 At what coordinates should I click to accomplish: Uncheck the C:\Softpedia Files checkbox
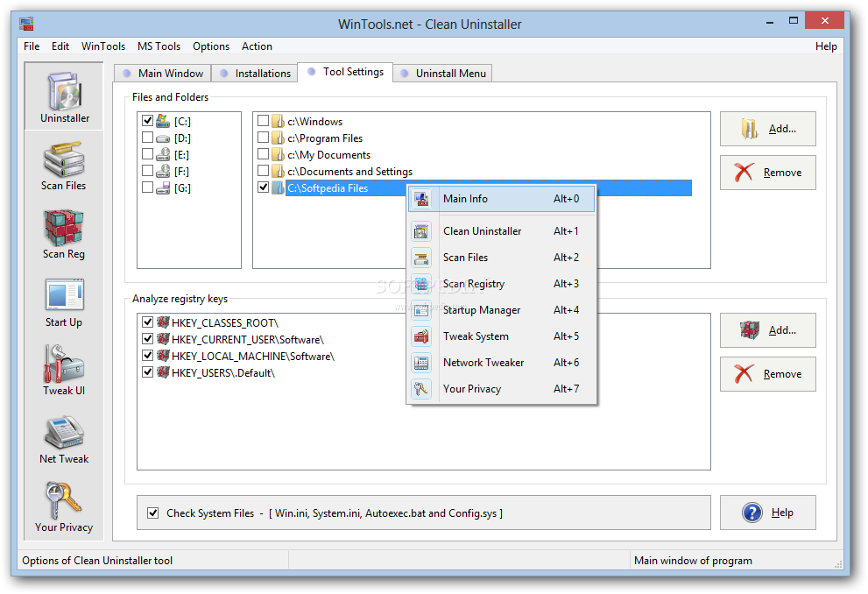click(x=263, y=187)
